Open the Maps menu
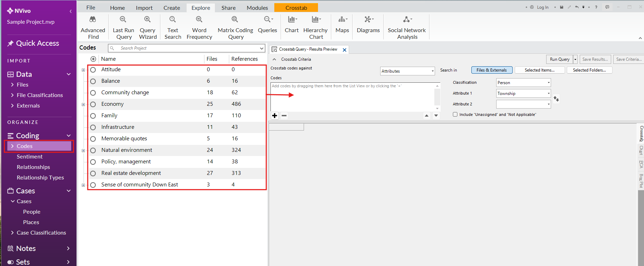This screenshot has width=644, height=266. (342, 24)
